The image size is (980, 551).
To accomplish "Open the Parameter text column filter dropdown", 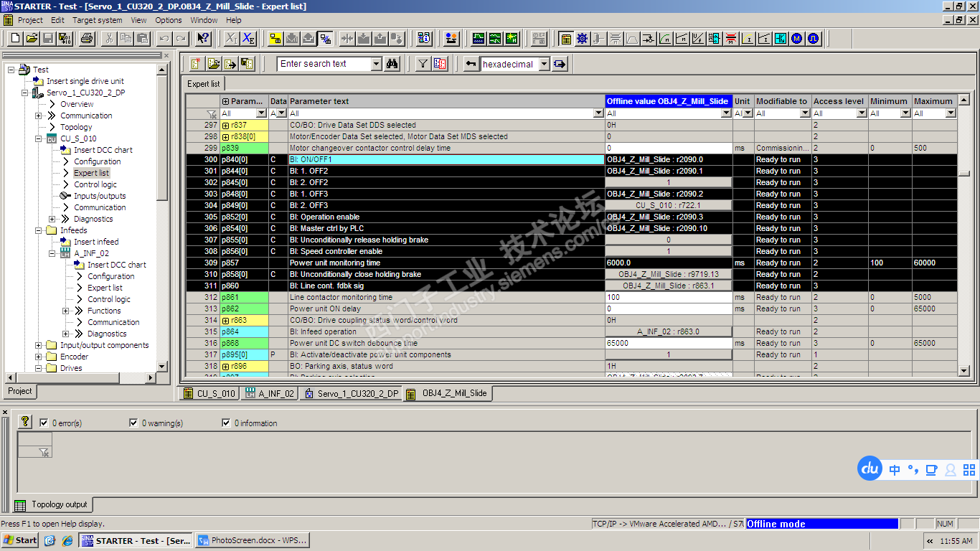I will pos(599,113).
